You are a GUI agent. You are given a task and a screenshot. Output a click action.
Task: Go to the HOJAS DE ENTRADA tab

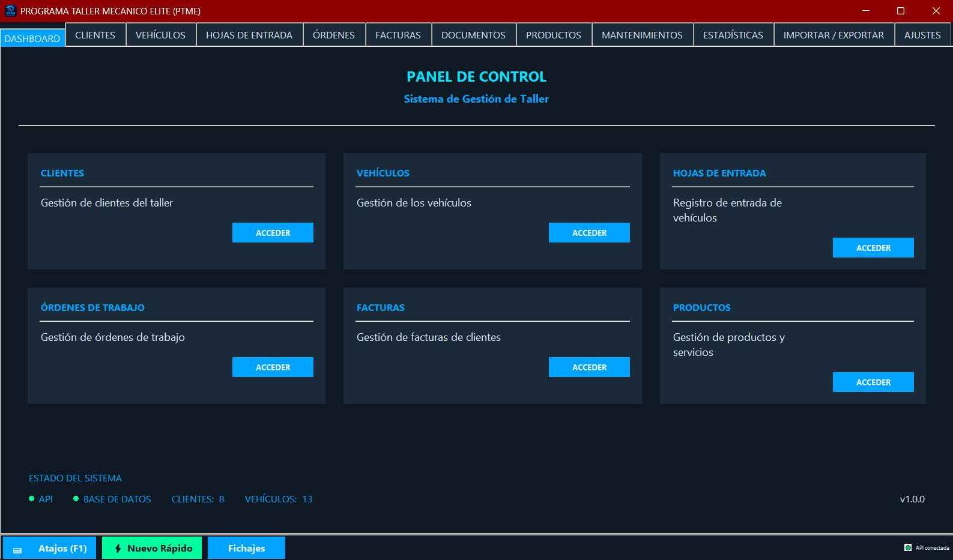click(x=249, y=35)
